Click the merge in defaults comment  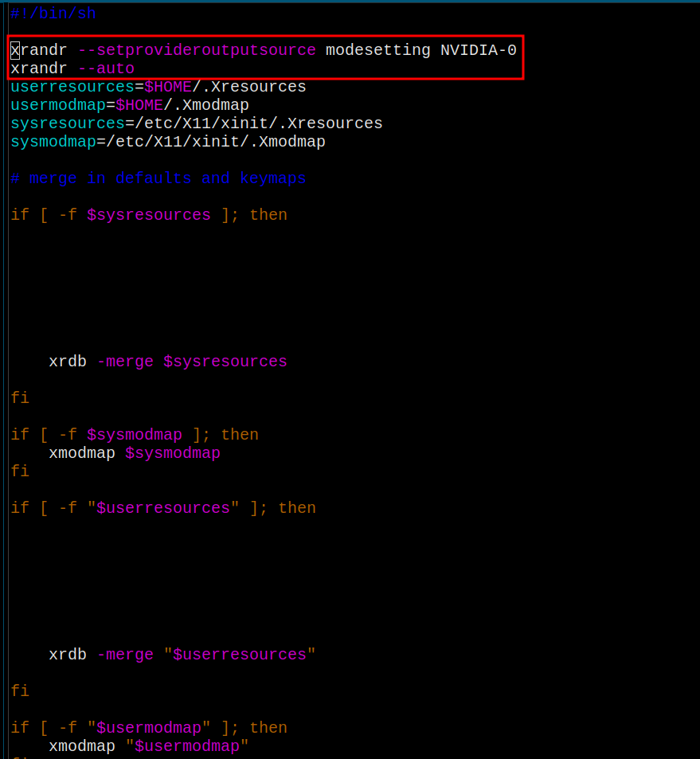point(158,178)
